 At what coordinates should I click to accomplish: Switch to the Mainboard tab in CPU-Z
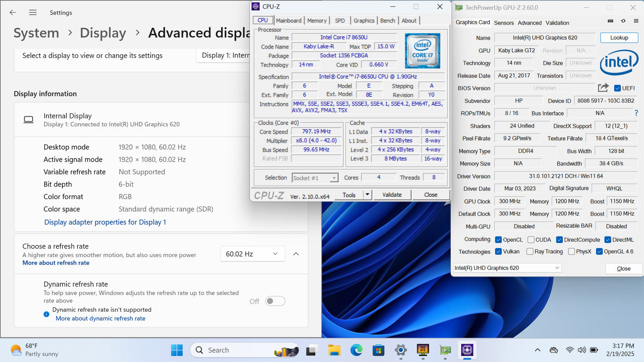click(289, 21)
